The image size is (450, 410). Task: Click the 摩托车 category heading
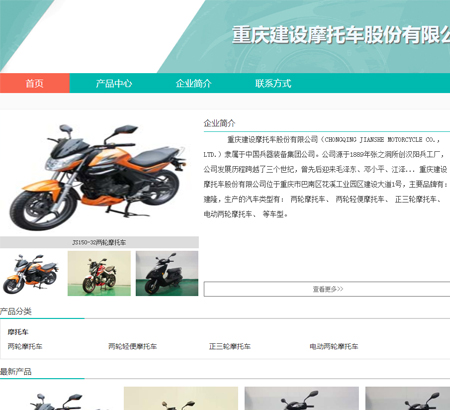coord(18,332)
